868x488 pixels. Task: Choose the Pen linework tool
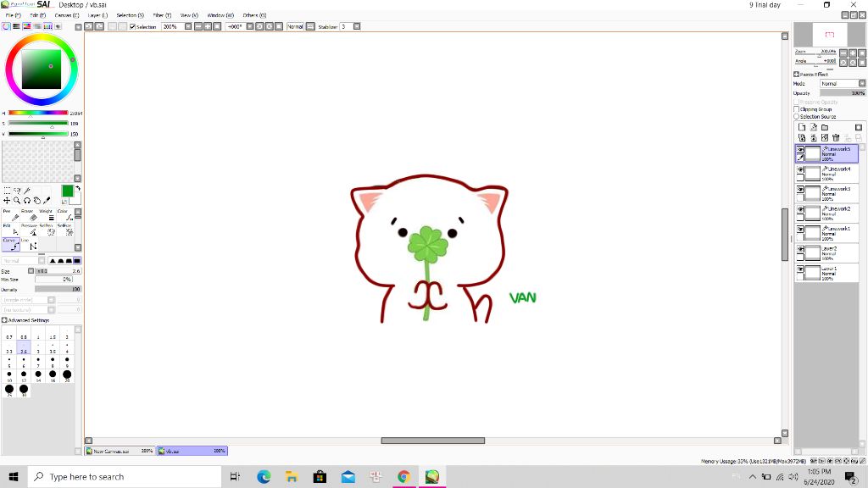11,214
